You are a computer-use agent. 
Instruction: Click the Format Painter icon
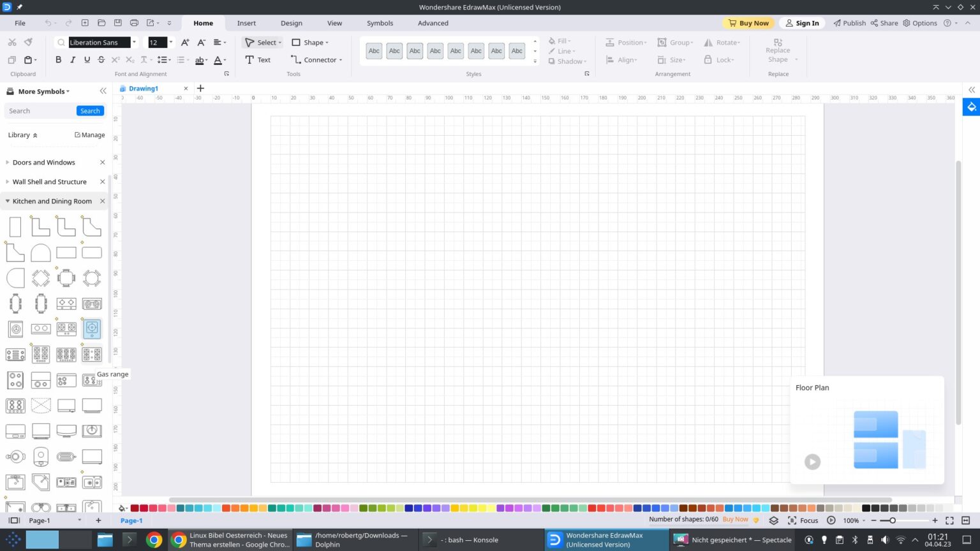coord(28,42)
